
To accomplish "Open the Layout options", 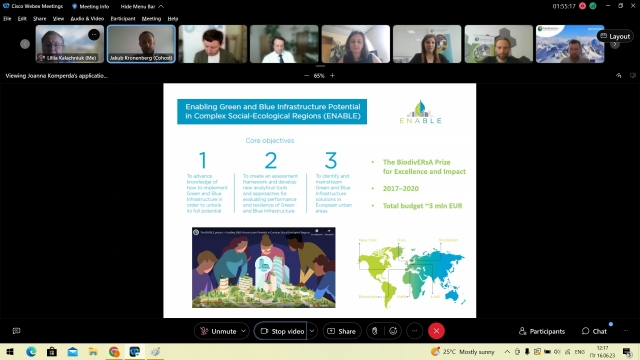I will coord(615,36).
